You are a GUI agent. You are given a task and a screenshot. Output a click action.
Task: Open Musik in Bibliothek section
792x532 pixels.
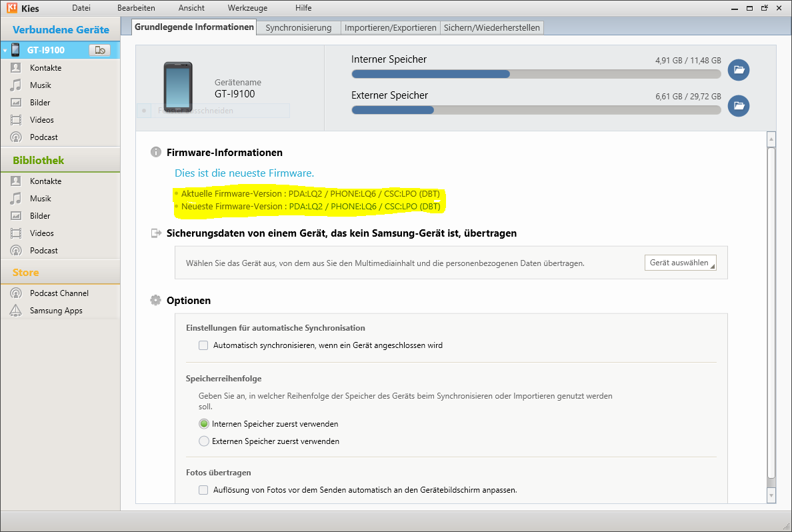[60, 198]
